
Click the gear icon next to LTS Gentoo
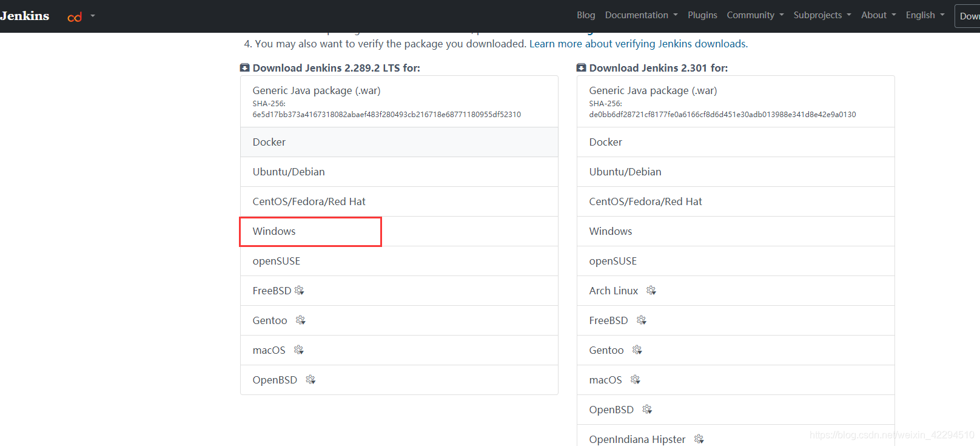coord(301,320)
